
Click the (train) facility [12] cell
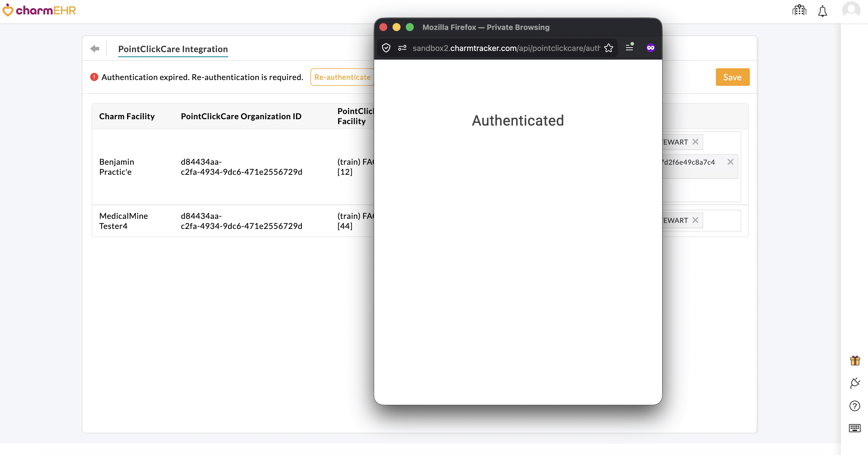356,167
